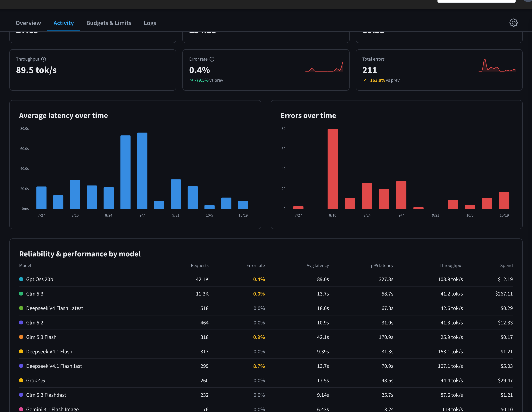Click the Deepseek V4.1 Flash:fast model

[x=54, y=366]
